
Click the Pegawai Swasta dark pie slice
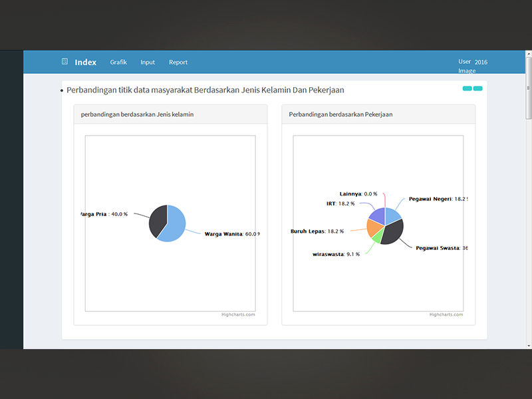click(x=394, y=232)
